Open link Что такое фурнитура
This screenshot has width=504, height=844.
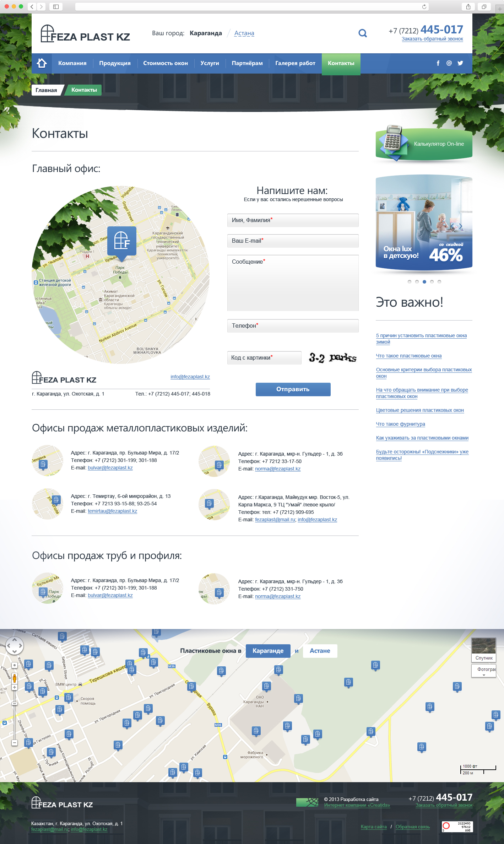(401, 424)
